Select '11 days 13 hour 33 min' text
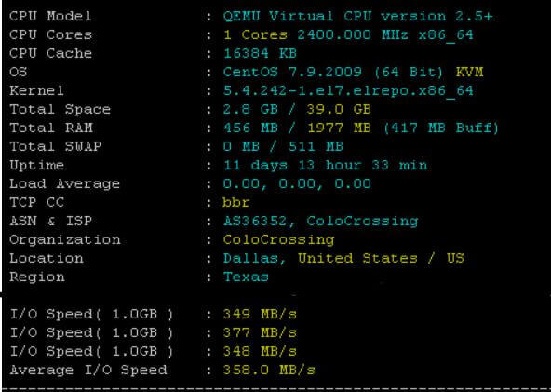The height and width of the screenshot is (392, 551). click(326, 165)
